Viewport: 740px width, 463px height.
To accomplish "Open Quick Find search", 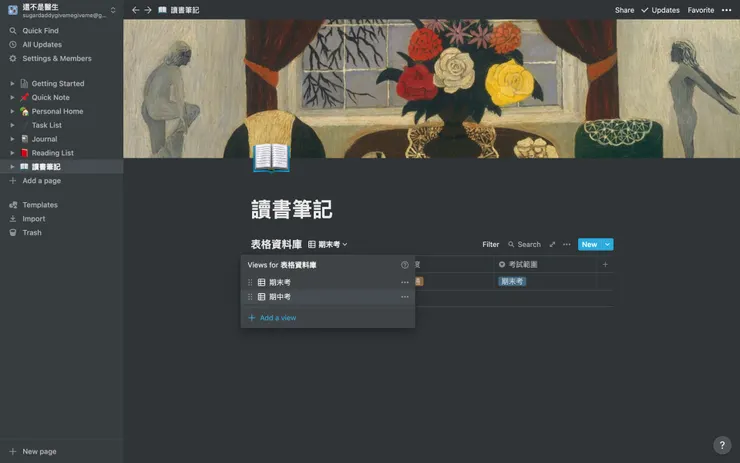I will (40, 31).
